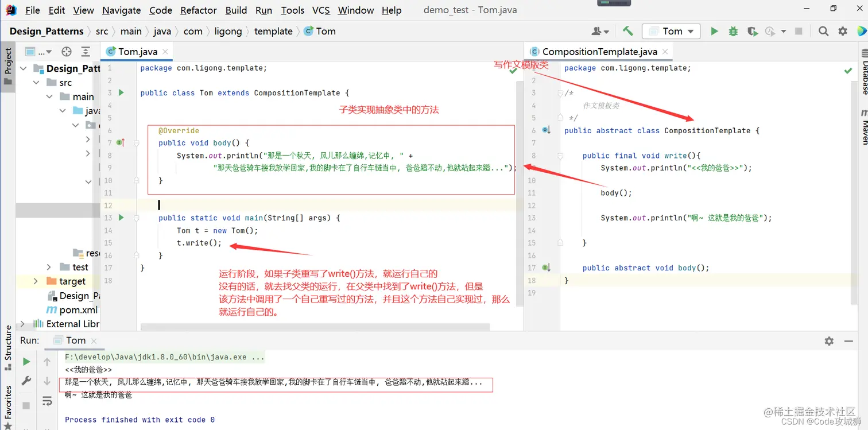
Task: Close the Tom.java editor tab
Action: (165, 52)
